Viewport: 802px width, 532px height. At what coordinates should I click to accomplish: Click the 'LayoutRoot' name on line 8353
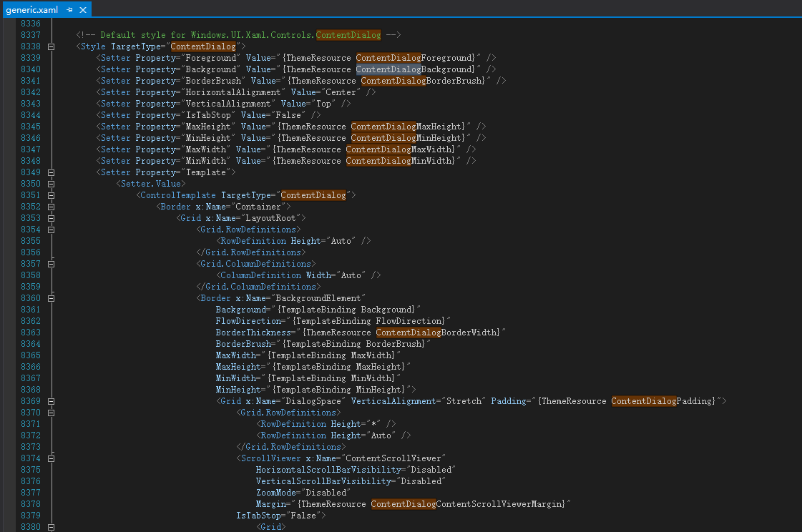click(270, 217)
